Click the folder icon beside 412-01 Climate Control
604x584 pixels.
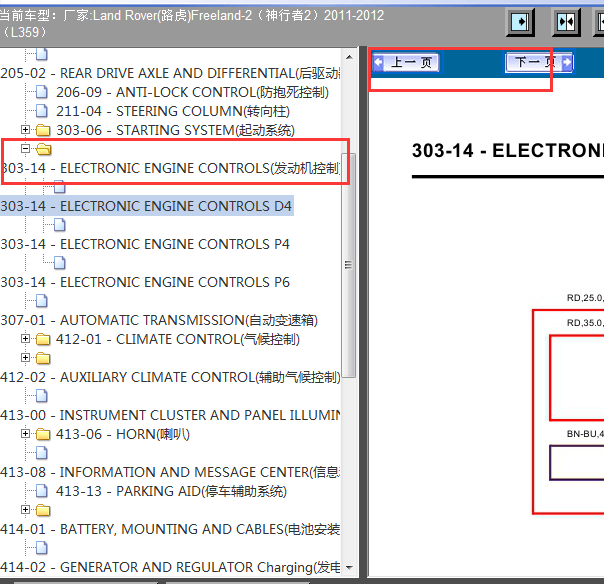pyautogui.click(x=43, y=339)
